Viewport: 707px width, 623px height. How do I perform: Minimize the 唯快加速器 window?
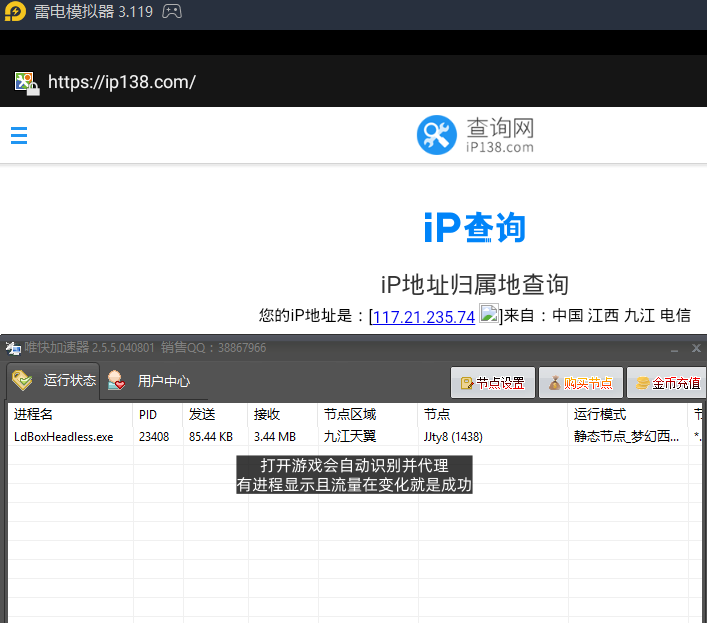[674, 349]
